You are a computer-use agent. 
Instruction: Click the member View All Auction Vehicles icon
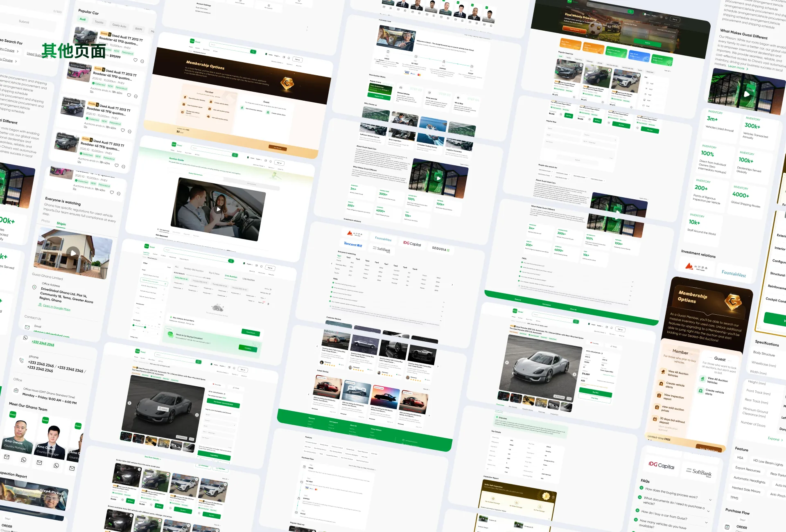click(663, 372)
